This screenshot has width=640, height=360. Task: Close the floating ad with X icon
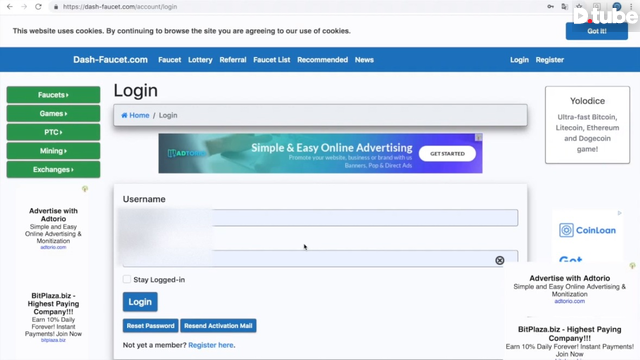pos(500,260)
